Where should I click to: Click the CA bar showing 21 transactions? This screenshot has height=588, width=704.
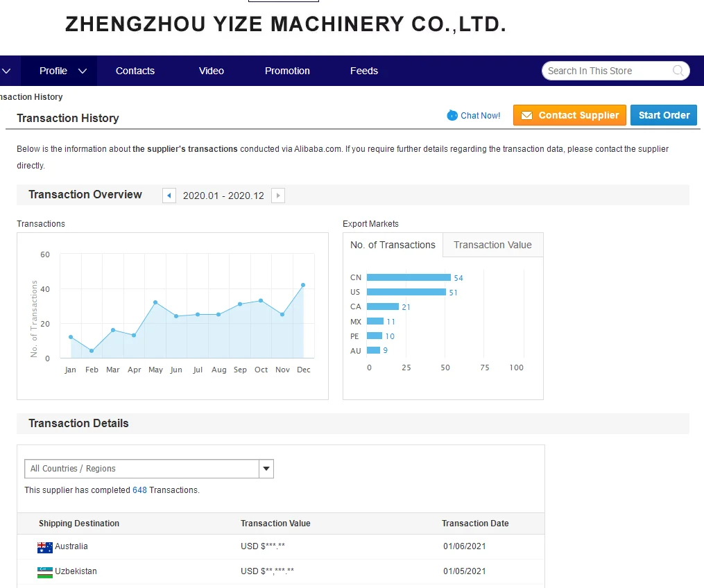[383, 306]
